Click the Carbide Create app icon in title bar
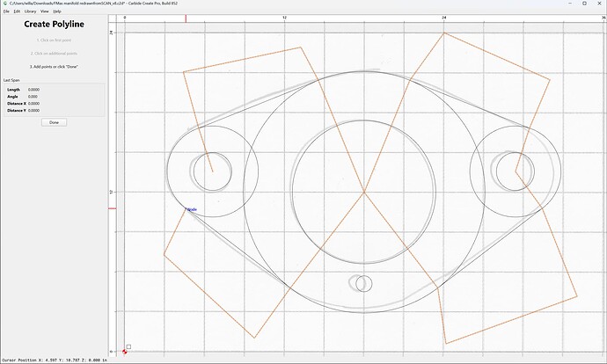The height and width of the screenshot is (364, 607). 5,4
